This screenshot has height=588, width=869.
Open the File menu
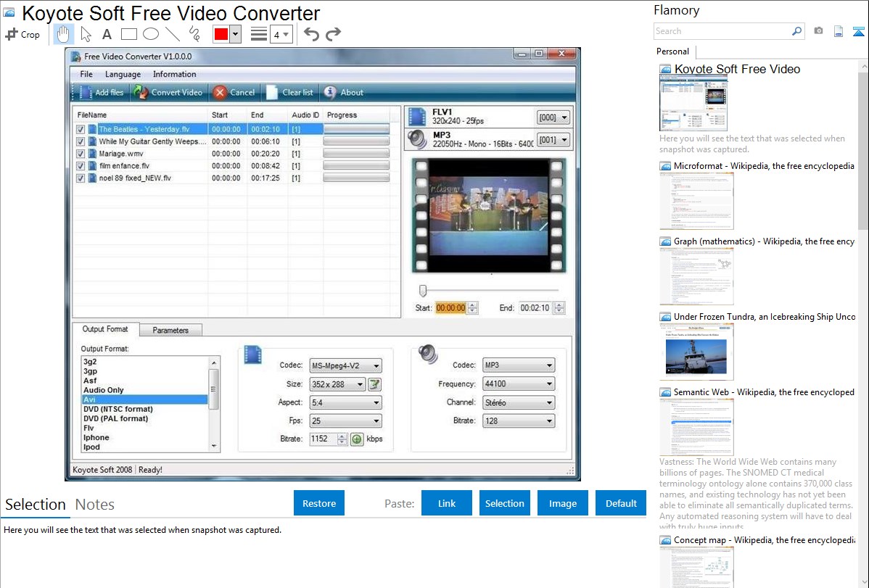86,74
